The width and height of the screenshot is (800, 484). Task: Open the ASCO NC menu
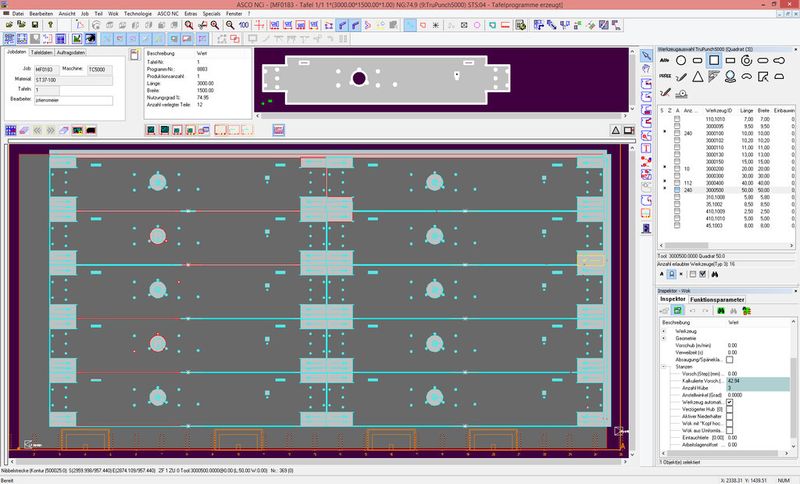click(x=168, y=14)
